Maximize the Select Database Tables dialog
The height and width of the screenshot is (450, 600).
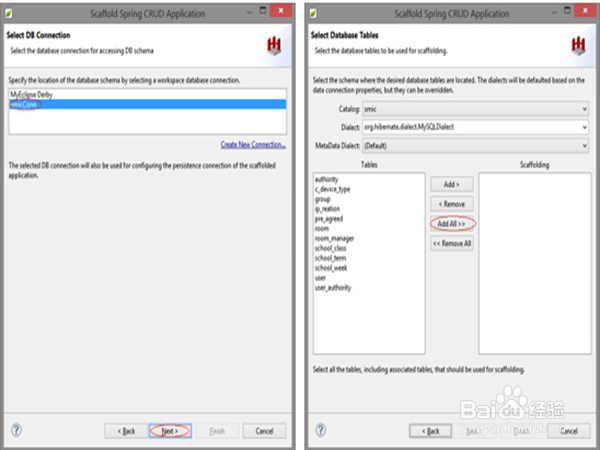[567, 11]
